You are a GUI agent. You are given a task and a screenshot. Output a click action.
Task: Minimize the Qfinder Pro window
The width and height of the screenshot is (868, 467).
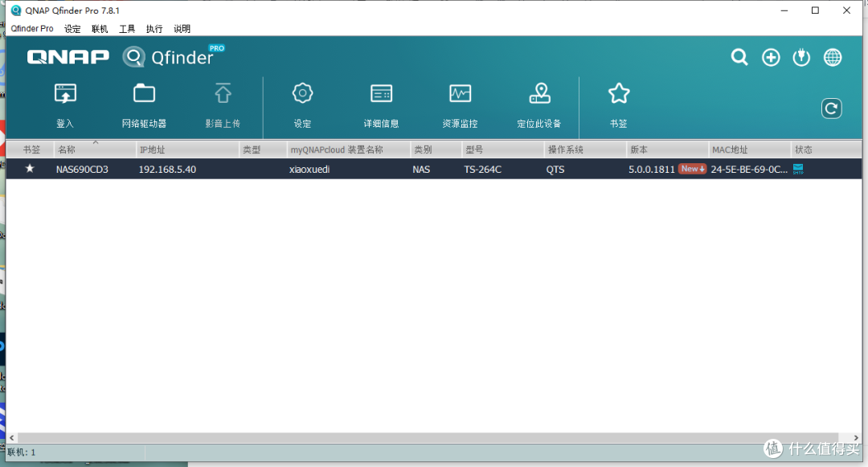[784, 10]
